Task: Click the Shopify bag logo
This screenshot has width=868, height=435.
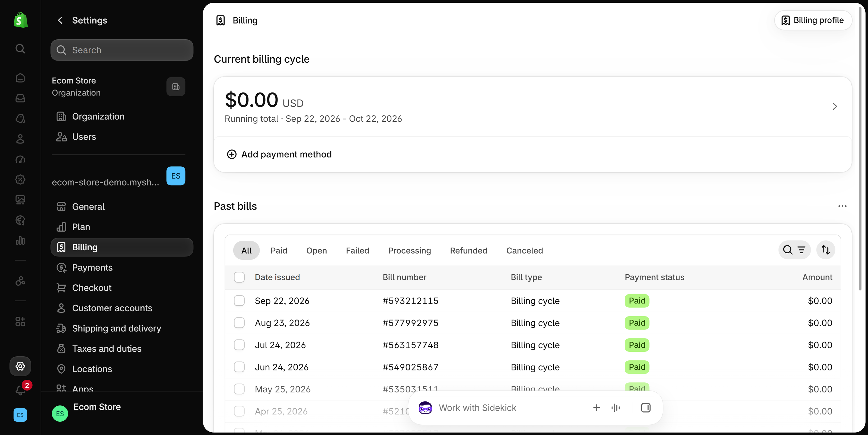Action: (x=20, y=20)
